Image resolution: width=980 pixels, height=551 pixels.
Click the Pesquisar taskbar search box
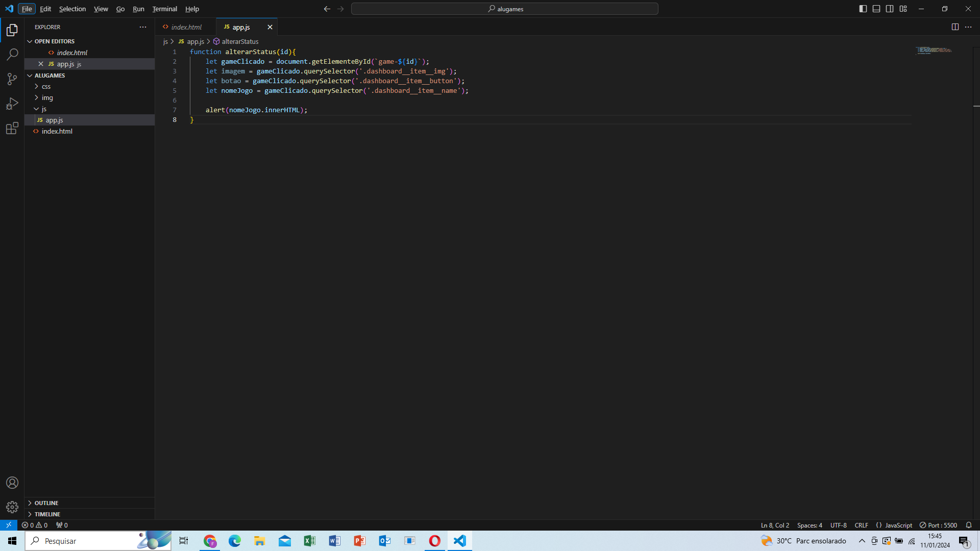[98, 541]
